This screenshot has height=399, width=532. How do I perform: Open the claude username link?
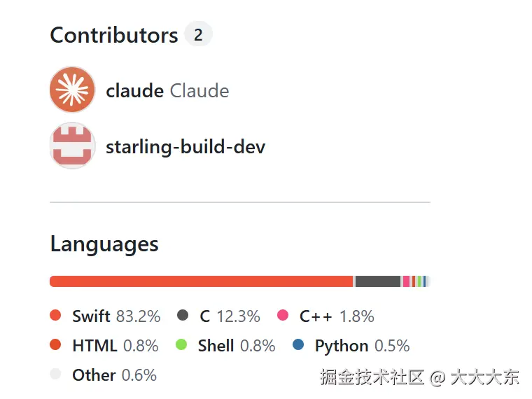tap(134, 90)
